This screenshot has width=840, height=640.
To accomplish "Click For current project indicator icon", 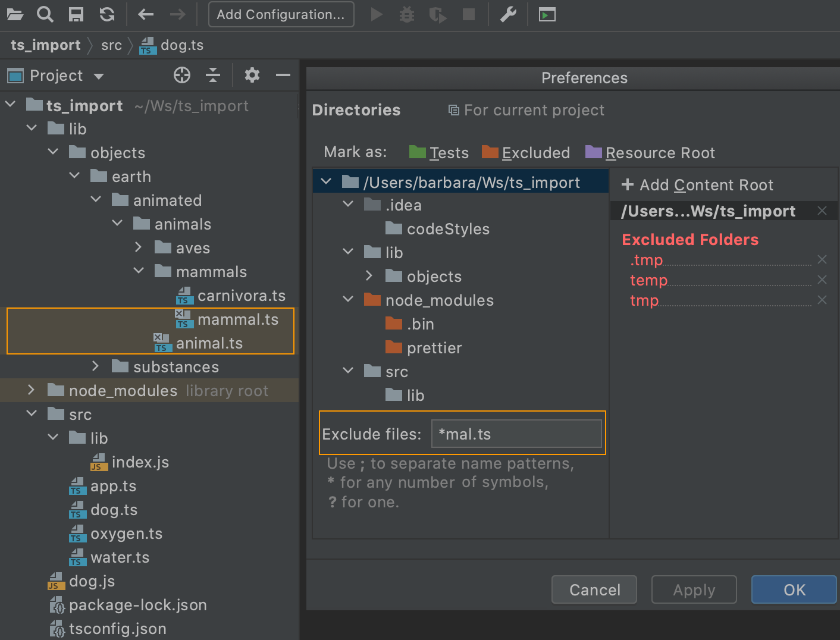I will [453, 110].
